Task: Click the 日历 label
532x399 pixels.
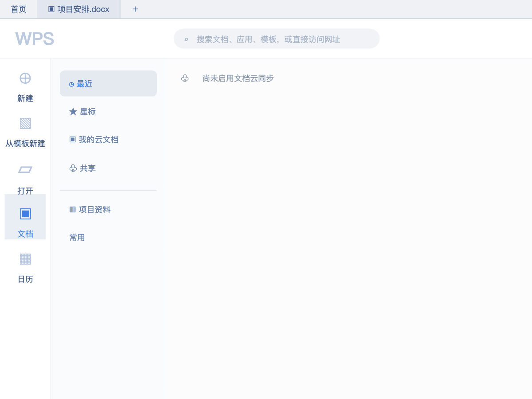Action: pyautogui.click(x=25, y=279)
